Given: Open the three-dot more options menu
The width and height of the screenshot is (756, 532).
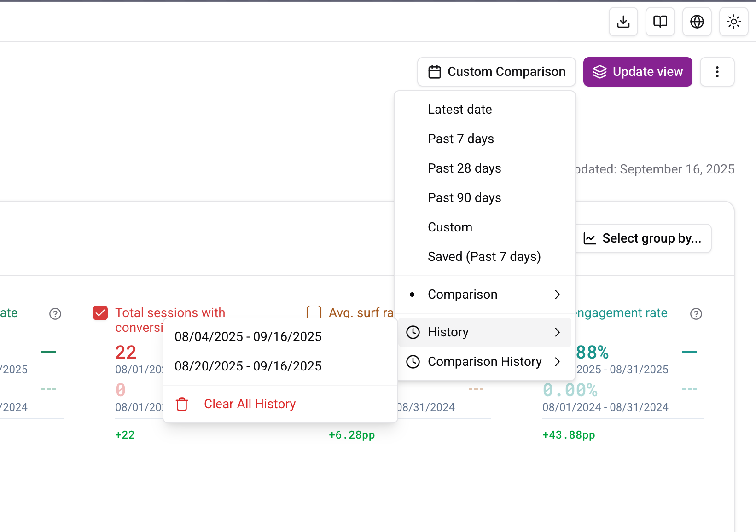Looking at the screenshot, I should (x=717, y=72).
